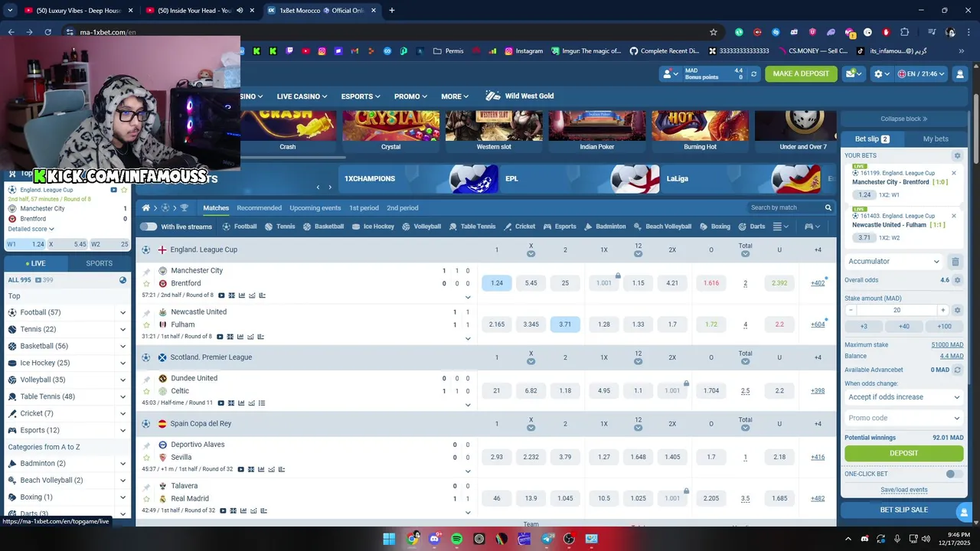
Task: Expand the Esports (12) category
Action: 122,430
